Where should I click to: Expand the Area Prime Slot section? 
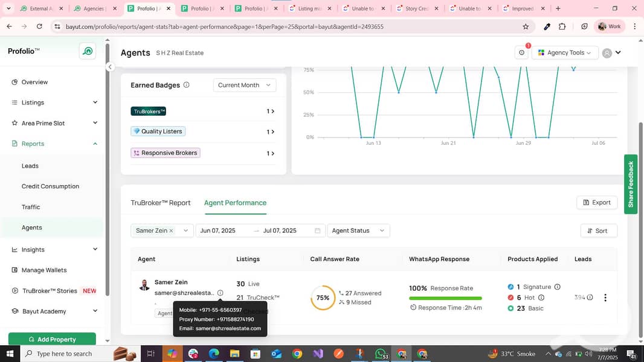click(x=95, y=123)
